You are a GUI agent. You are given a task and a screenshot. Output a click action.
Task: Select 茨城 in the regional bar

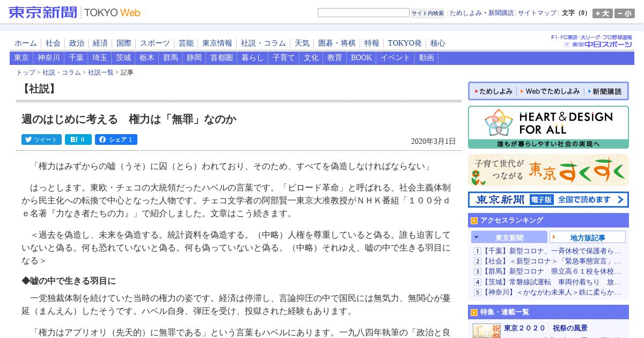123,58
